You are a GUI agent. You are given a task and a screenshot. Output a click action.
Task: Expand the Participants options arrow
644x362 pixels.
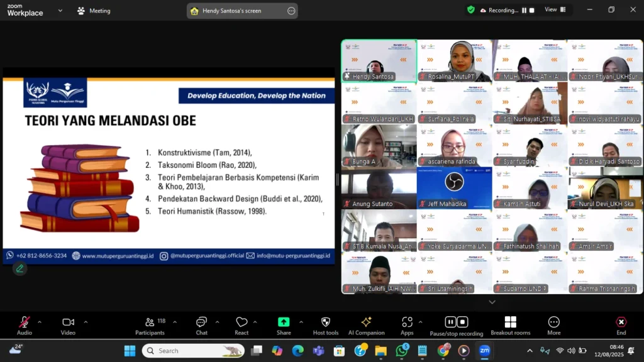175,322
